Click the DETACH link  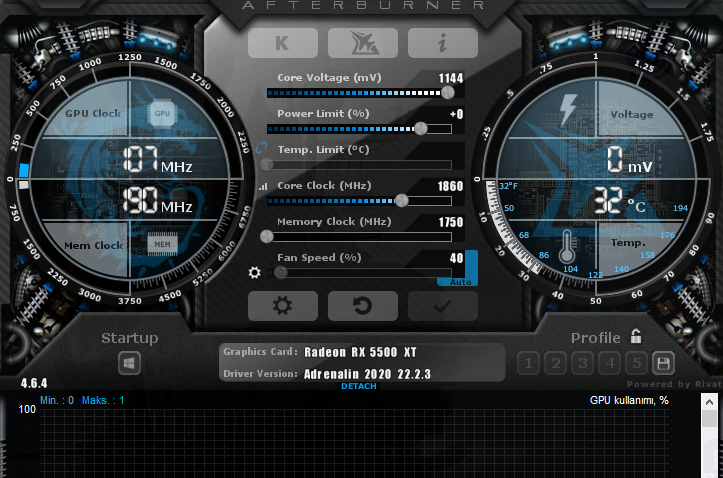359,386
